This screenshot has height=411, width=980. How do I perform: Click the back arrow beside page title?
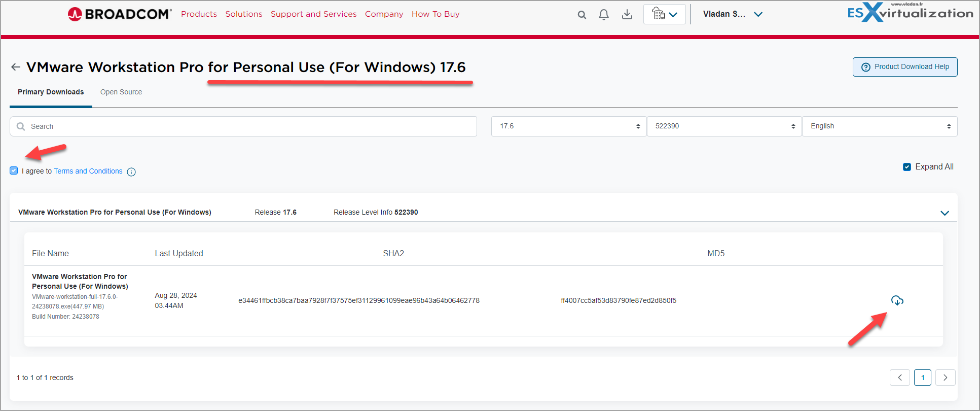[16, 67]
